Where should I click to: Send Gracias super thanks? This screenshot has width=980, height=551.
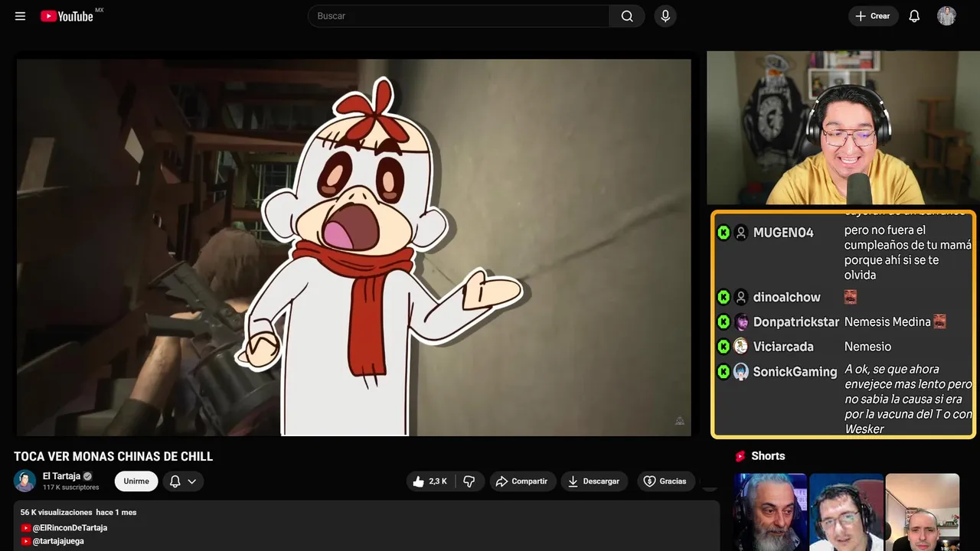click(x=665, y=481)
